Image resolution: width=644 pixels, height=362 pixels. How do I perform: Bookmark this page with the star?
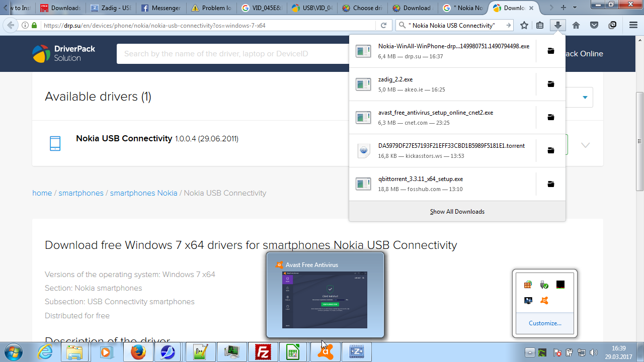(x=524, y=25)
